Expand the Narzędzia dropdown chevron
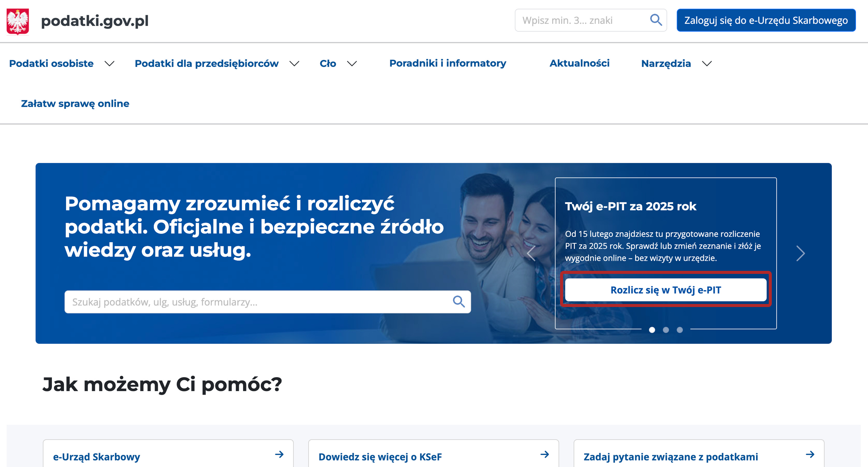Viewport: 868px width, 467px height. [x=707, y=63]
